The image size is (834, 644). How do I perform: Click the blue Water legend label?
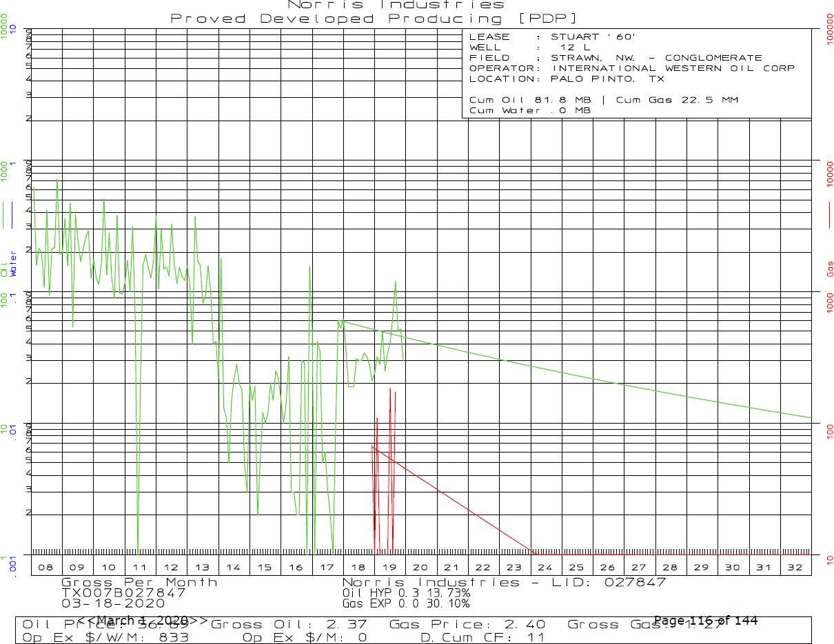click(13, 265)
